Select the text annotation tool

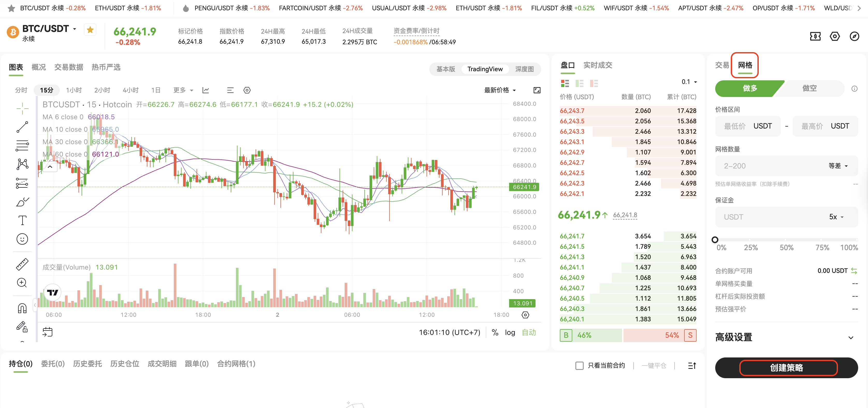(x=22, y=220)
